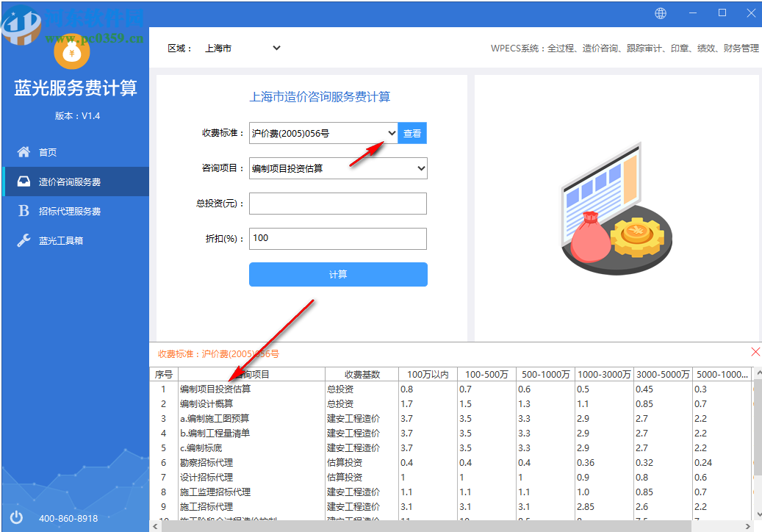
Task: Click the 查看 button next to 收费标准
Action: 412,133
